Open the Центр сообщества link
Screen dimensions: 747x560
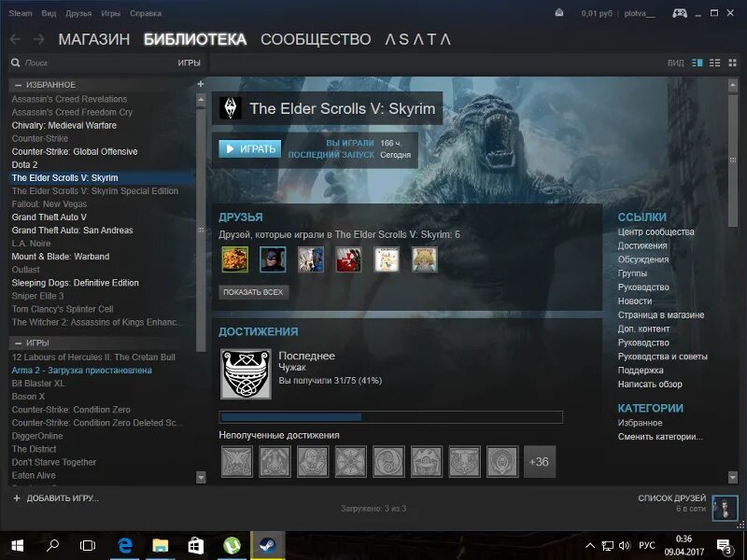pyautogui.click(x=656, y=231)
